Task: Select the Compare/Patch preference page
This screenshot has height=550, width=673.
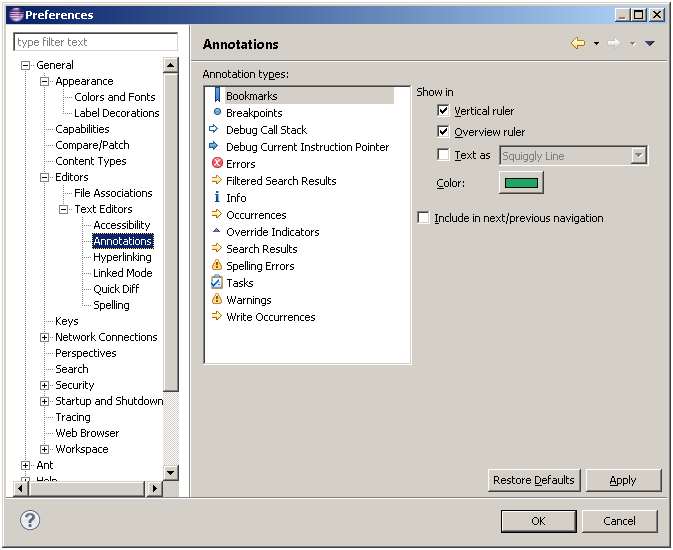Action: pyautogui.click(x=92, y=145)
